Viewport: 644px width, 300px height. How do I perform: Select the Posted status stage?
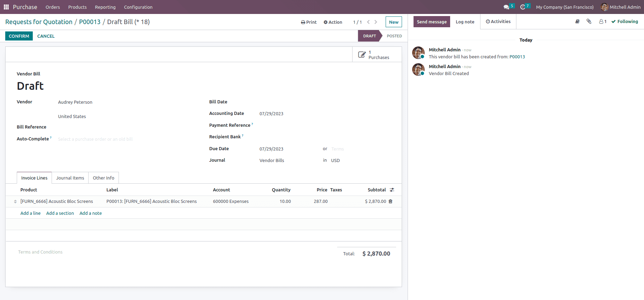pos(394,36)
